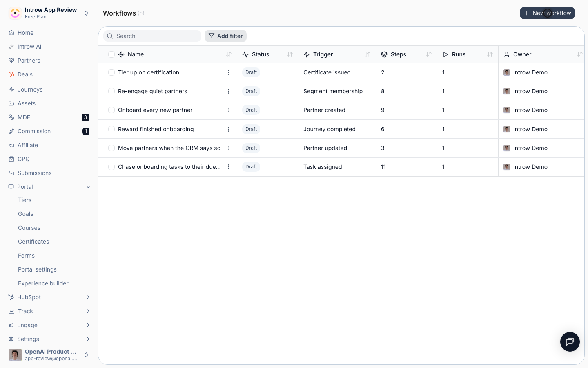Open the workspace switcher chevrons near Introw App Review
588x368 pixels.
click(86, 13)
